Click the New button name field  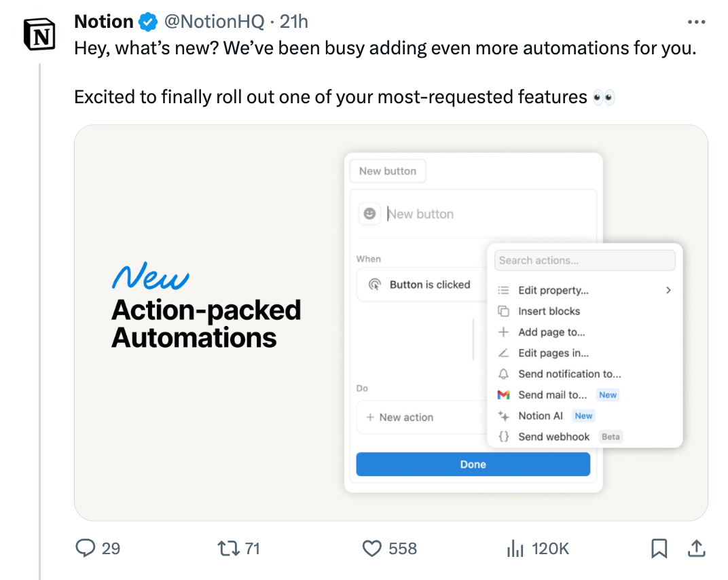click(488, 214)
